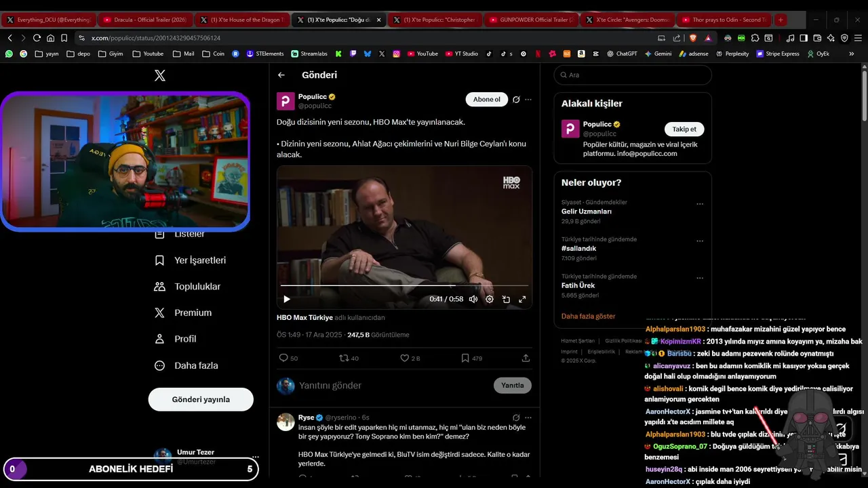Open the three-dot menu on Populicc's post
868x488 pixels.
(x=528, y=100)
